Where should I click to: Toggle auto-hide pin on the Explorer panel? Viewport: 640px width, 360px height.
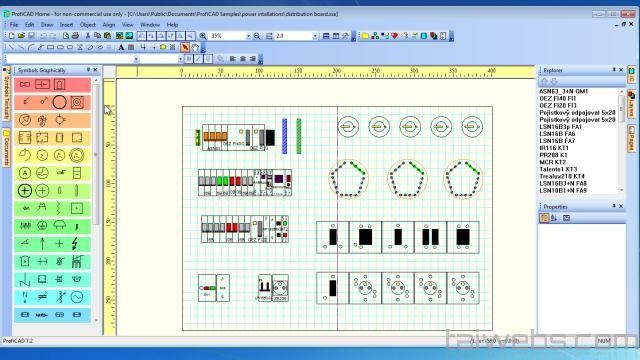pyautogui.click(x=613, y=70)
